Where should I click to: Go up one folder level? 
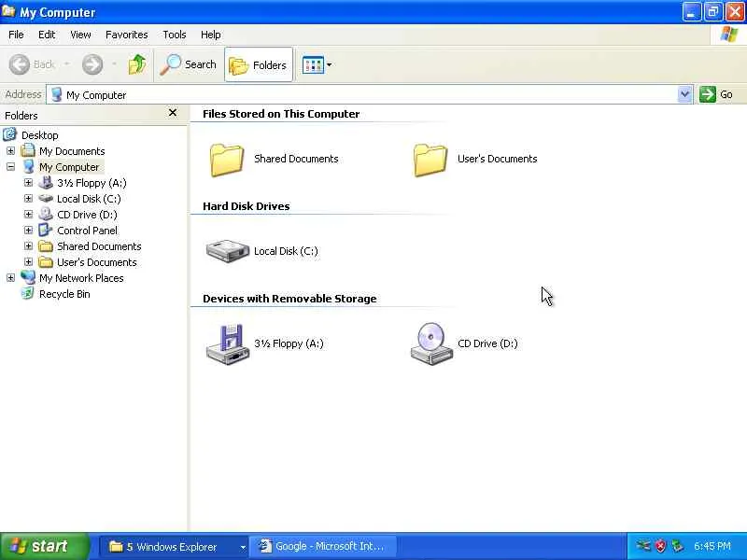point(137,64)
